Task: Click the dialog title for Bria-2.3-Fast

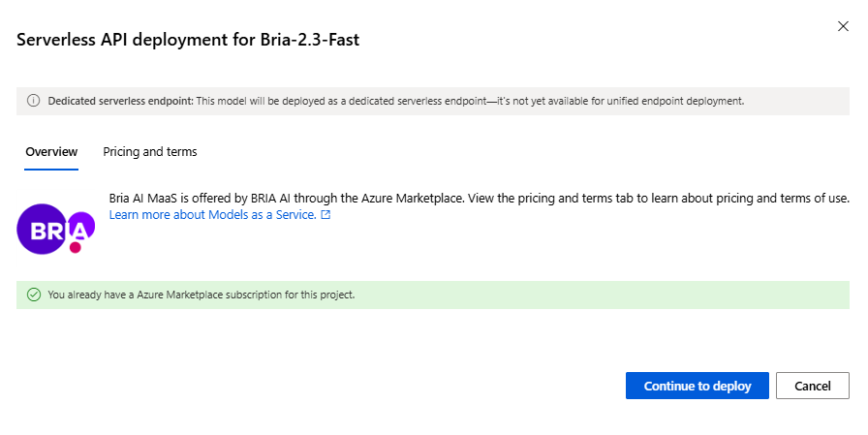Action: click(188, 40)
